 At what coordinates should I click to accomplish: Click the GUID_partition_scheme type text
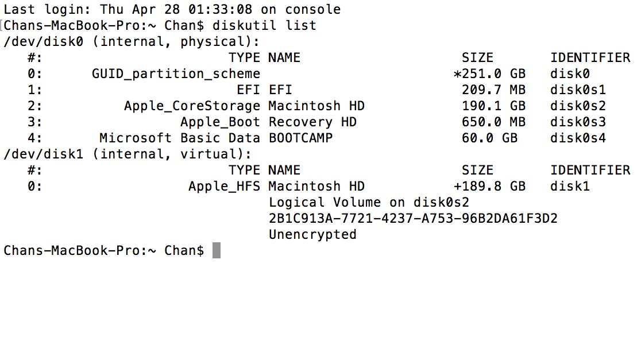[176, 74]
